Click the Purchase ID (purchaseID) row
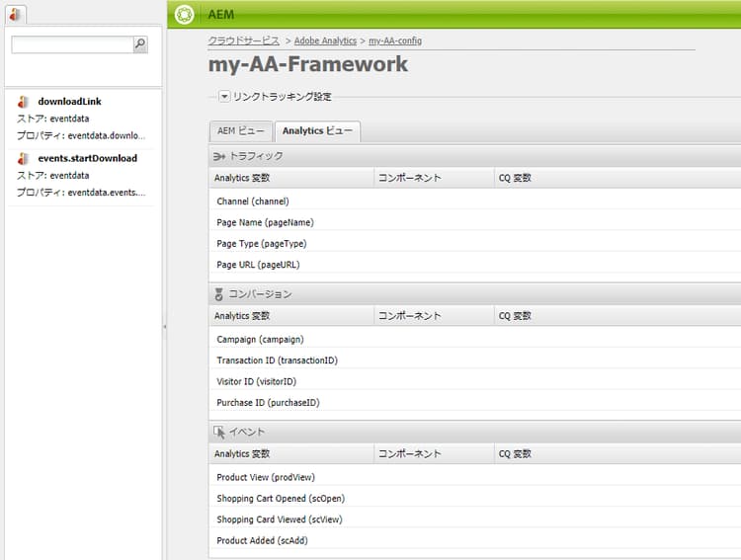Viewport: 741px width, 560px height. [x=475, y=403]
